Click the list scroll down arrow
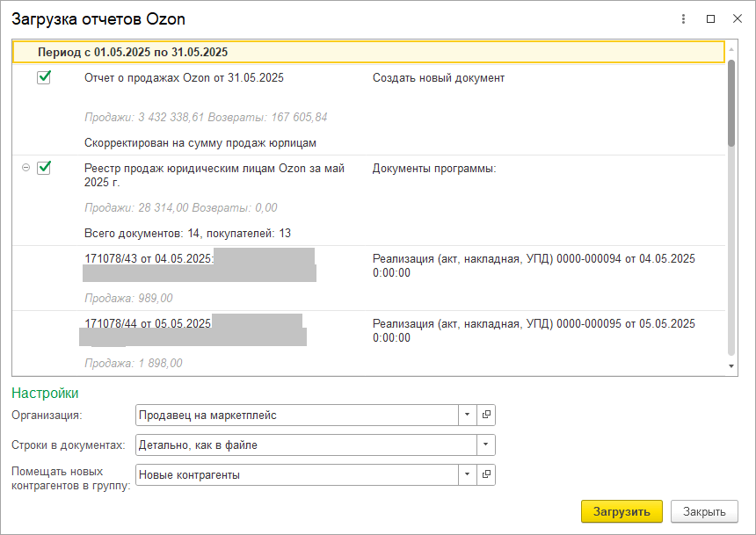This screenshot has height=535, width=756. click(x=731, y=365)
